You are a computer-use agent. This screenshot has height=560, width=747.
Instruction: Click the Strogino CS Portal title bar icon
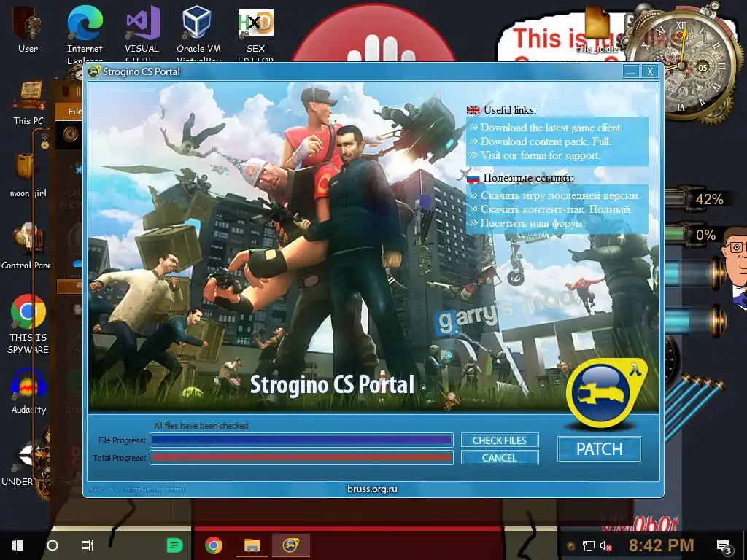(94, 72)
